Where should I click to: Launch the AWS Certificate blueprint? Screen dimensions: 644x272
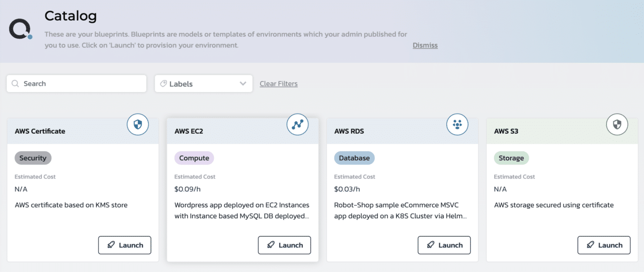tap(125, 245)
